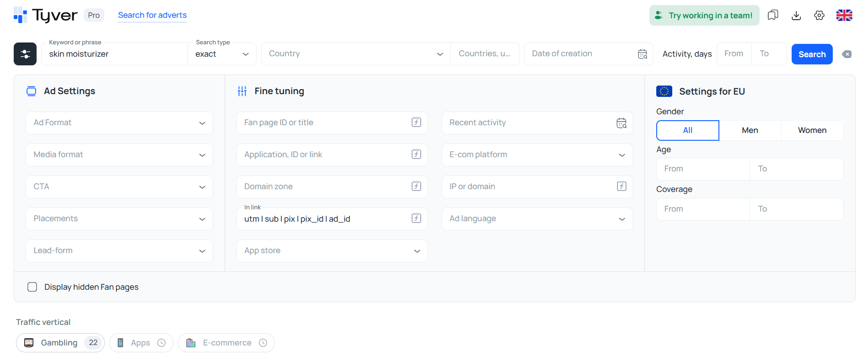
Task: Click the Coverage To field
Action: 797,209
